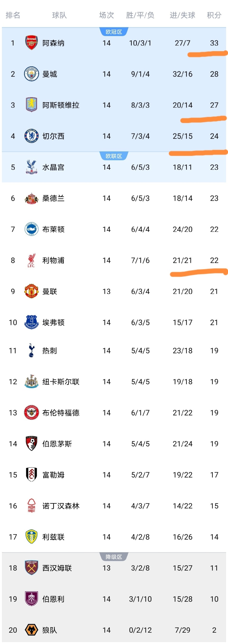Select the West Ham United crest
228x644 pixels.
coord(31,568)
